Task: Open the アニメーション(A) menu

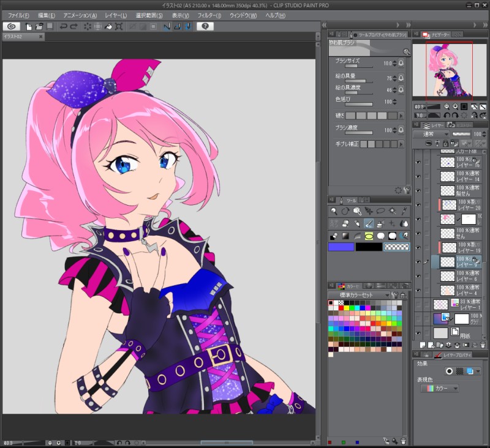Action: click(x=80, y=15)
